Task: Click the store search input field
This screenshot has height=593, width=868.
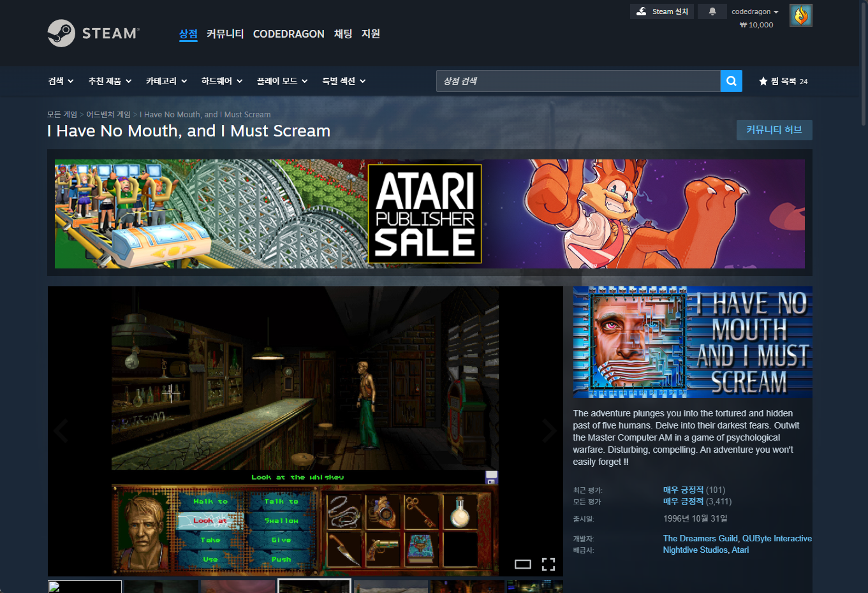Action: pos(578,81)
